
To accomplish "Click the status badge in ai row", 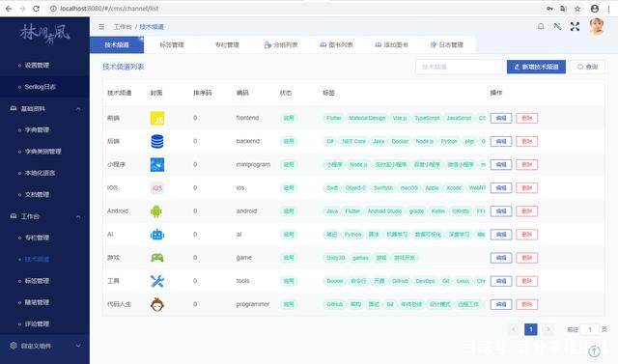I will 289,235.
